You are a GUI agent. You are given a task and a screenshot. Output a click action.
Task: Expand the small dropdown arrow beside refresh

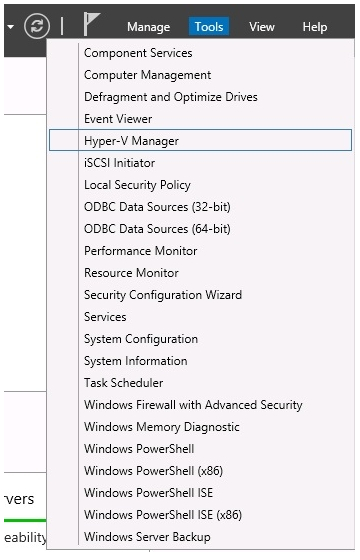11,26
